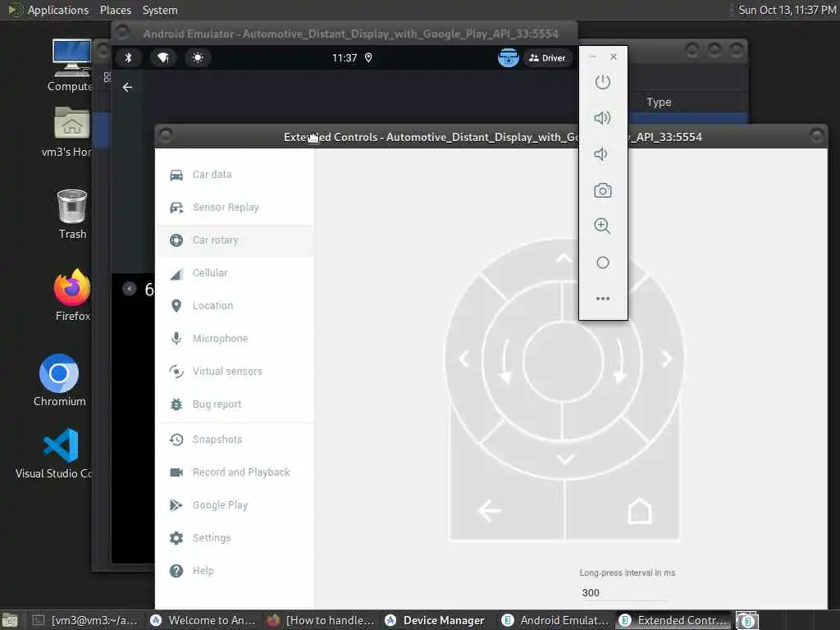This screenshot has width=840, height=630.
Task: Click brightness icon in emulator status bar
Action: (x=198, y=58)
